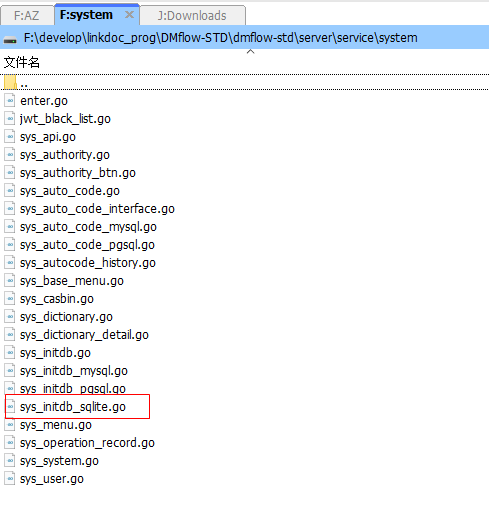Select sys_authority_btn.go file
The width and height of the screenshot is (489, 510).
[x=78, y=173]
